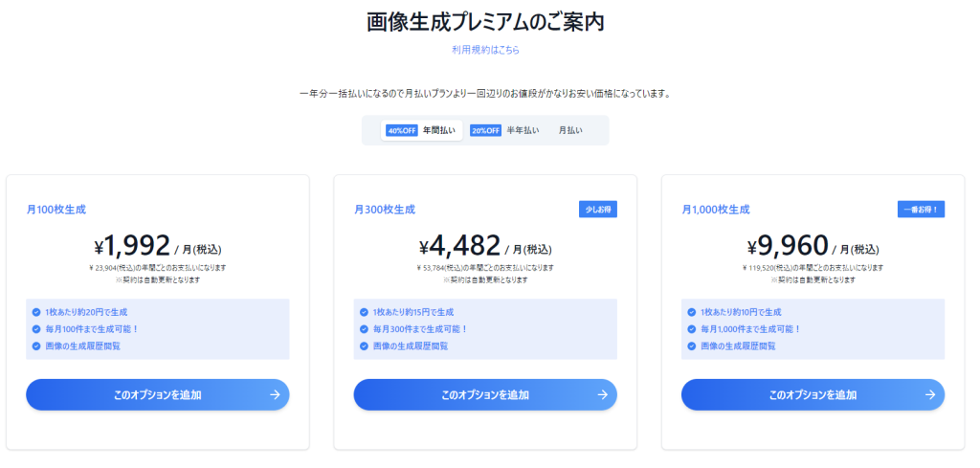Image resolution: width=980 pixels, height=468 pixels.
Task: Switch billing to 半年払い
Action: (x=523, y=130)
